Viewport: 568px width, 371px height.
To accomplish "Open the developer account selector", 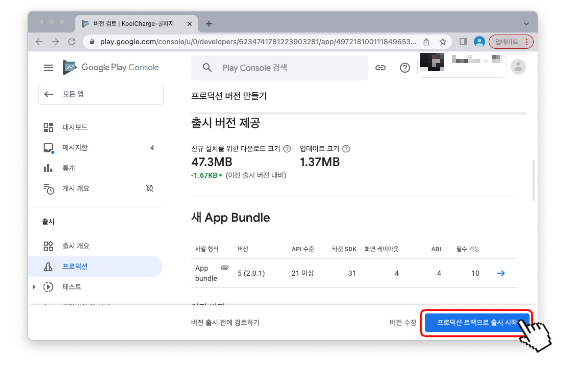I will [462, 65].
